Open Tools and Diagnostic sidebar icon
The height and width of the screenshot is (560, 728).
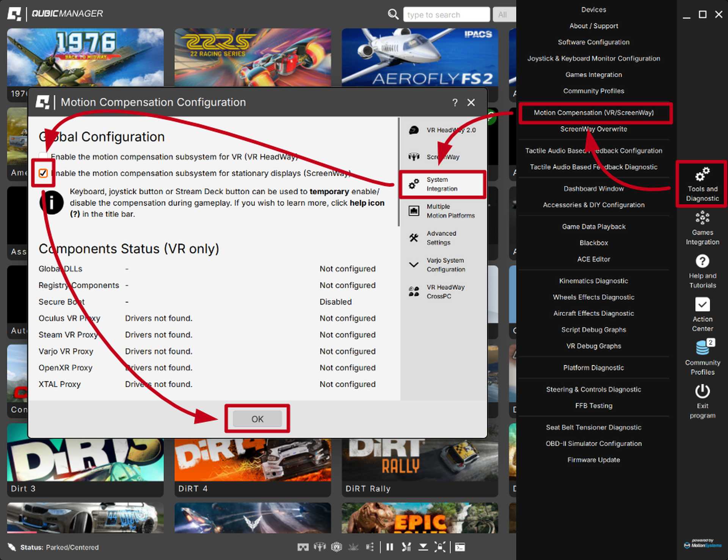pyautogui.click(x=702, y=184)
